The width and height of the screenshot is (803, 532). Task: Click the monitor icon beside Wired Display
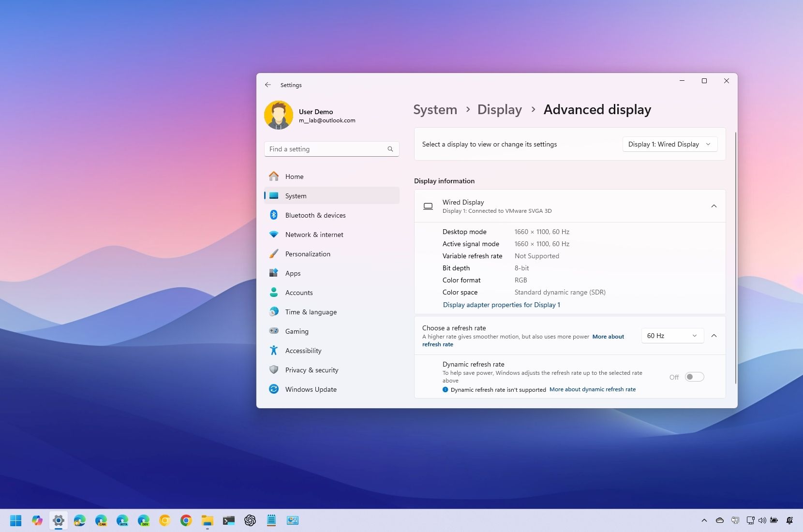[428, 206]
